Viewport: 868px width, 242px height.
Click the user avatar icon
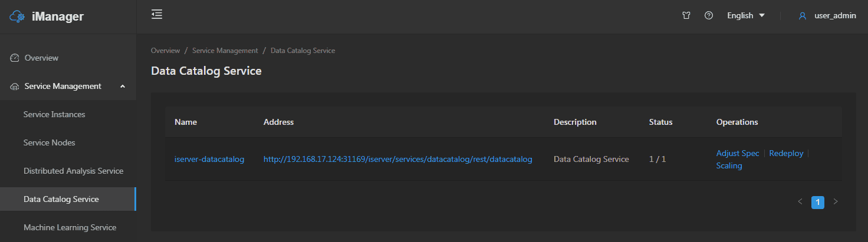[802, 16]
